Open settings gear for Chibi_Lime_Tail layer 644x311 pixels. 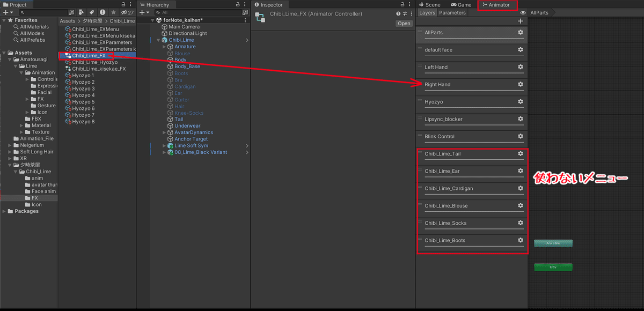[520, 153]
